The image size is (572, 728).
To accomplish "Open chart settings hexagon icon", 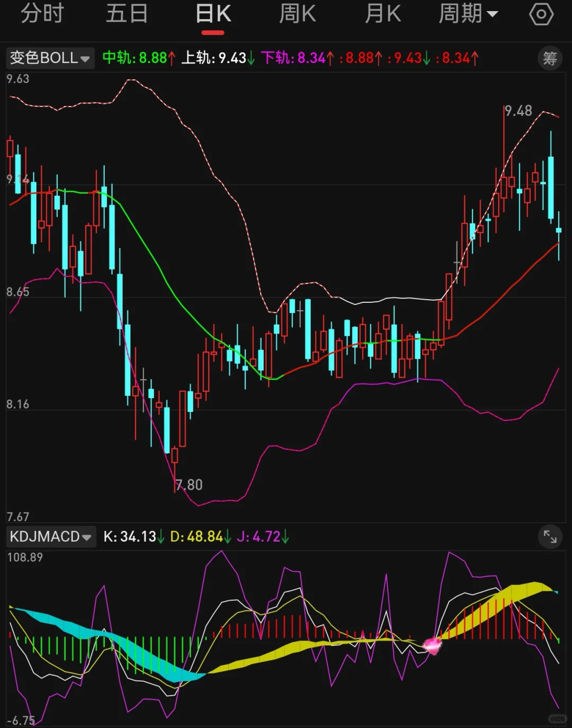I will tap(541, 14).
